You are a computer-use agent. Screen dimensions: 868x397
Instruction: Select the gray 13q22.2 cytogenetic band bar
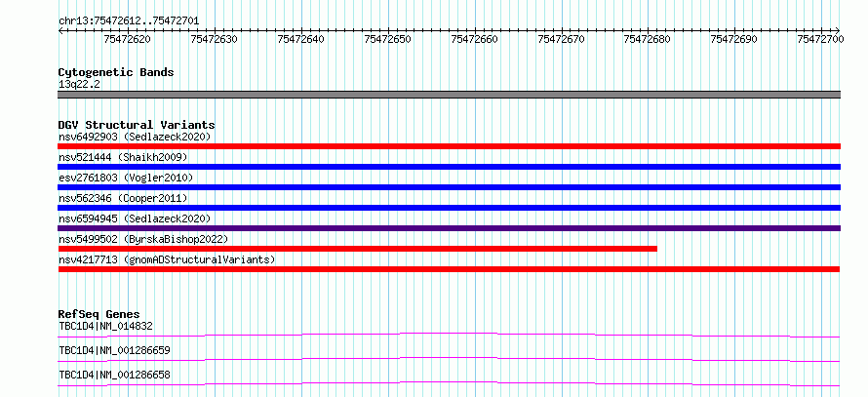tap(449, 95)
